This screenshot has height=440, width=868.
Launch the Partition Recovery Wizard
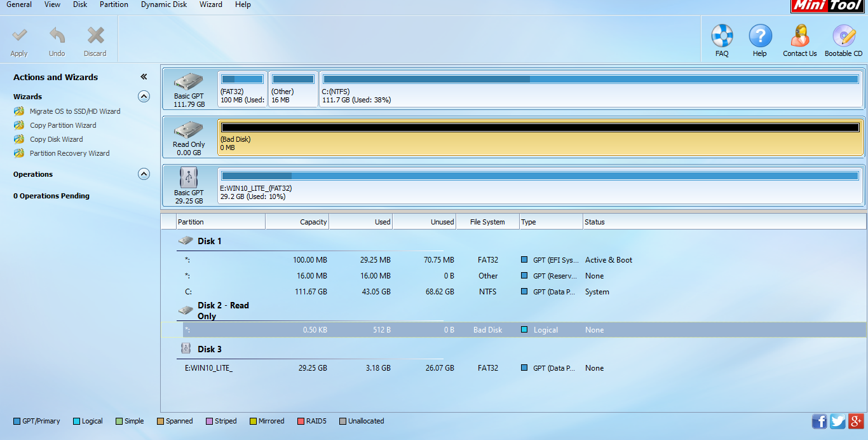(69, 153)
